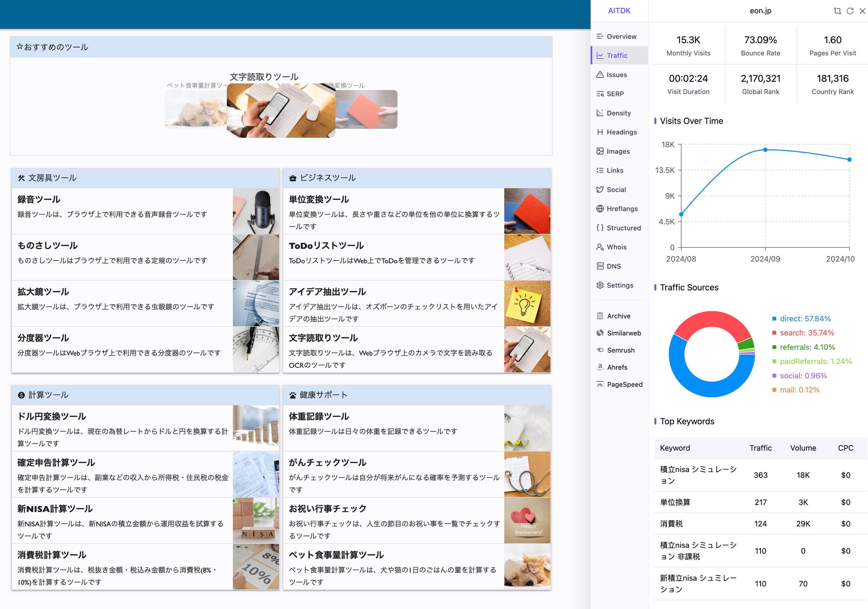Open the 新NISA計算ツール link
The width and height of the screenshot is (868, 609).
point(55,509)
